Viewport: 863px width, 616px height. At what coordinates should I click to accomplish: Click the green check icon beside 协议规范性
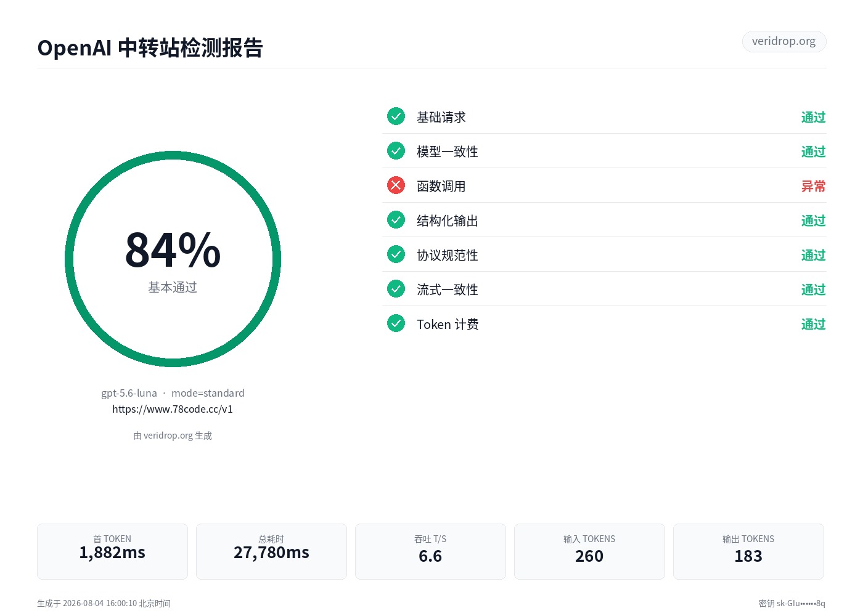coord(396,254)
